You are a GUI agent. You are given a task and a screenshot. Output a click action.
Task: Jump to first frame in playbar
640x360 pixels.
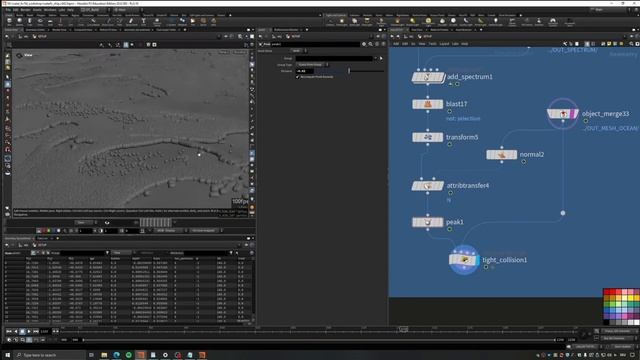[x=9, y=331]
